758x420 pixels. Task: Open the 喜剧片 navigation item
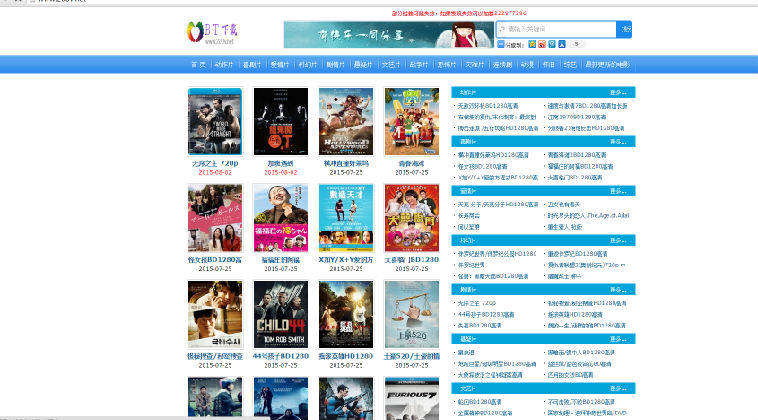[x=252, y=64]
